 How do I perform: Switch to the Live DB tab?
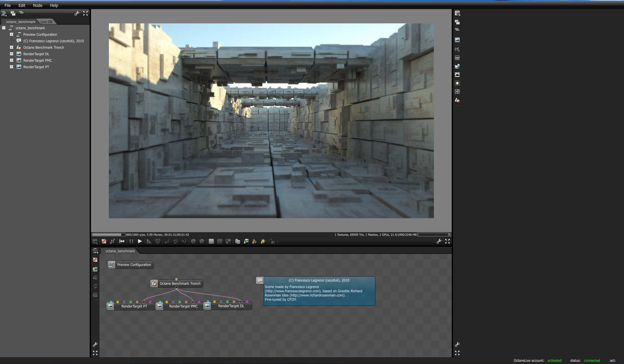click(46, 22)
